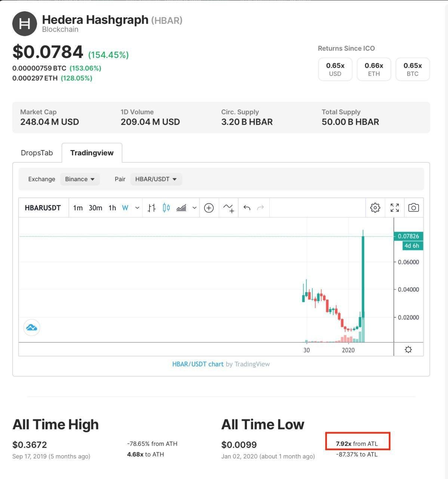This screenshot has height=479, width=448.
Task: Expand the time interval dropdown chevron
Action: (x=137, y=208)
